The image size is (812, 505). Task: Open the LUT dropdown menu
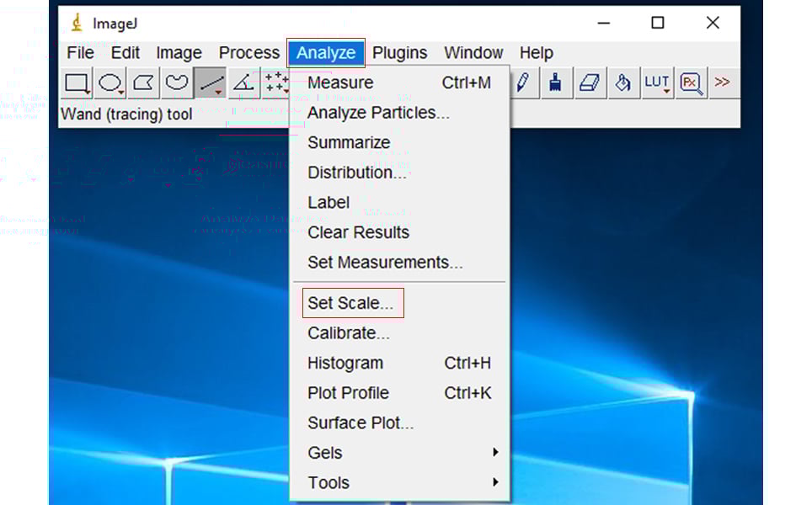656,82
